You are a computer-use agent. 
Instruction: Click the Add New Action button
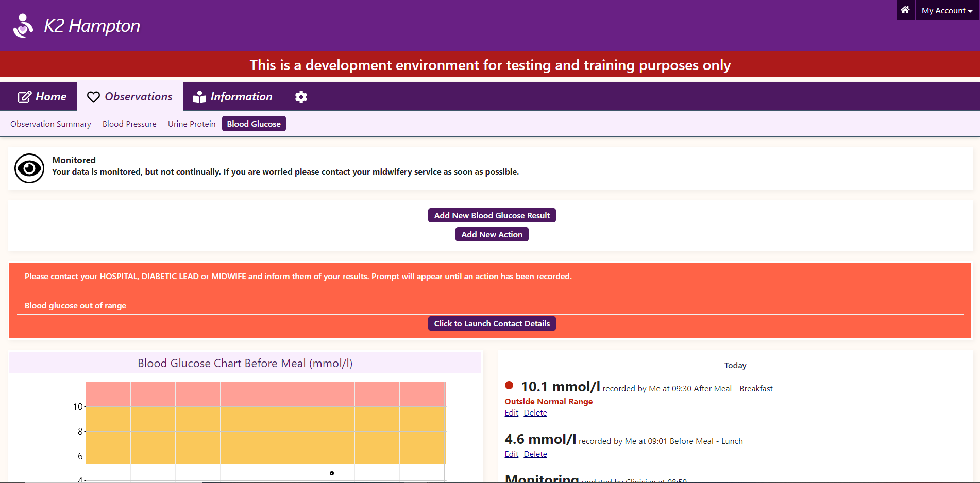tap(492, 235)
